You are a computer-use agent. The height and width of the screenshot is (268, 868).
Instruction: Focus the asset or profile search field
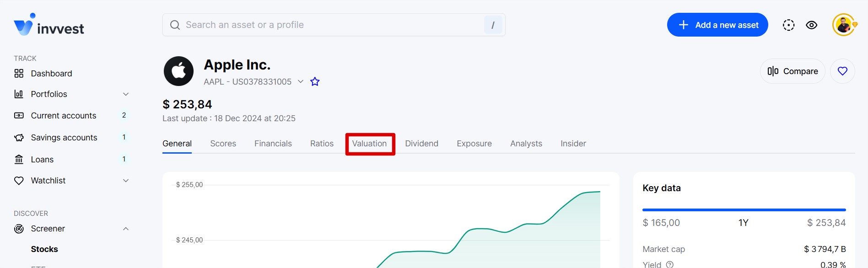point(334,25)
